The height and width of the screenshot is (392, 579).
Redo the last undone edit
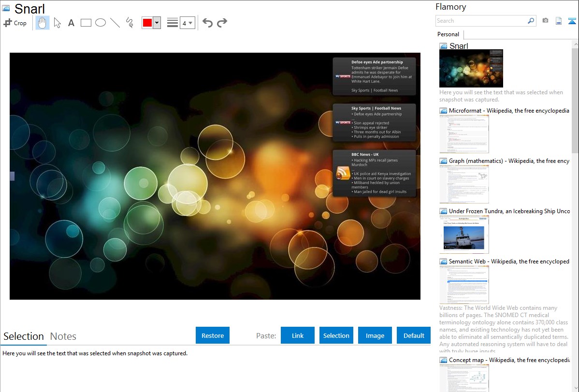(222, 23)
